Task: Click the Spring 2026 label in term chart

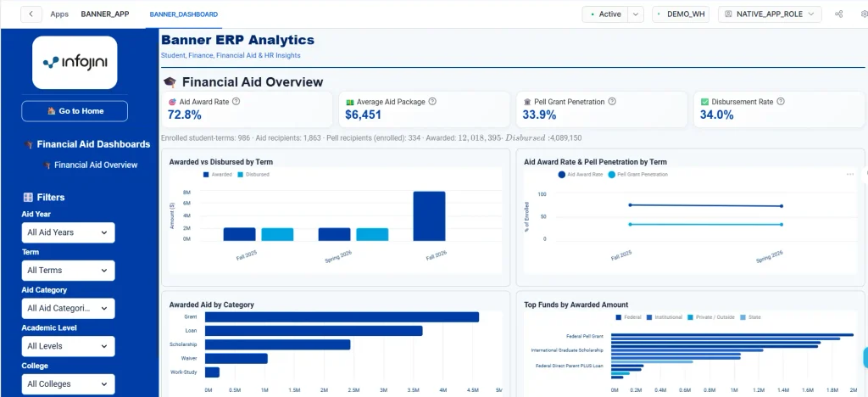Action: 338,256
